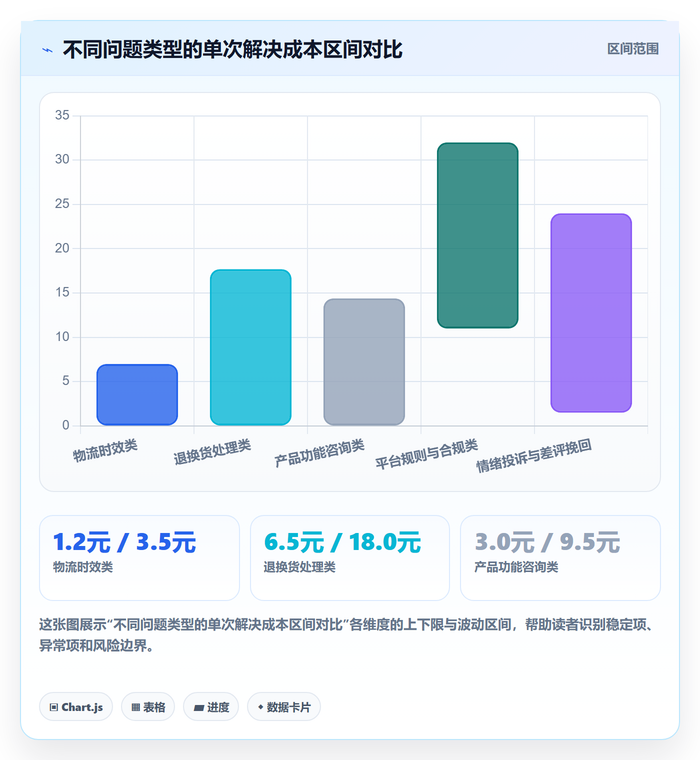
Task: Open the 3.0元 / 9.5元 data card
Action: click(560, 558)
